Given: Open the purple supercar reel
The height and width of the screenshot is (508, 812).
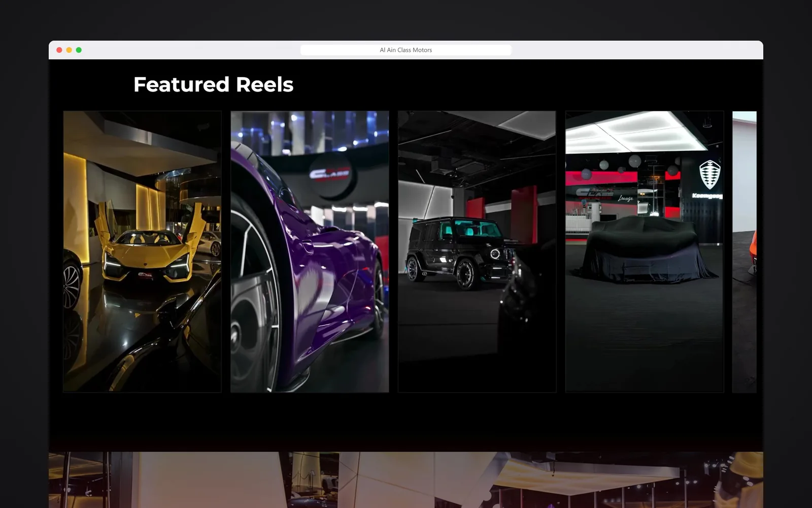Looking at the screenshot, I should point(310,251).
